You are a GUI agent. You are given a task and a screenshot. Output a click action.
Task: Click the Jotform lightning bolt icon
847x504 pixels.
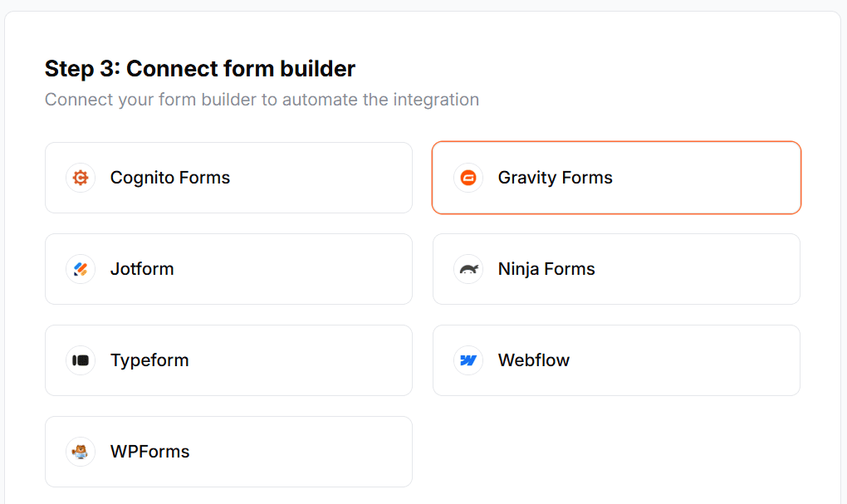point(80,268)
